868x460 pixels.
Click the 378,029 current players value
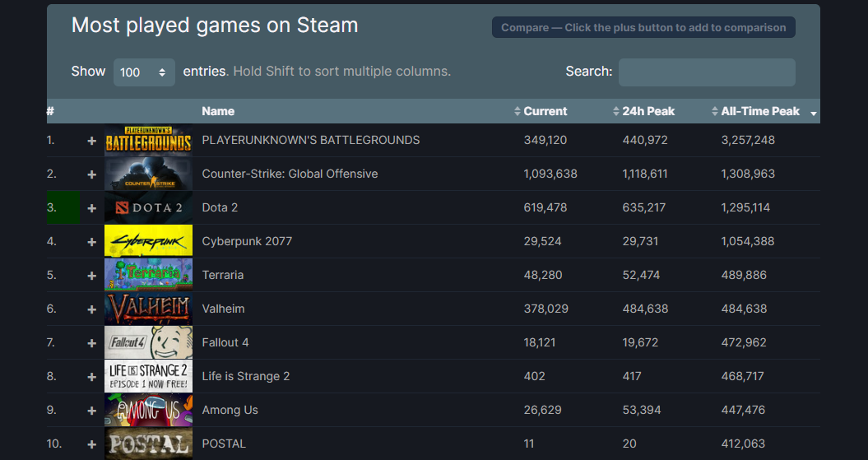click(x=545, y=309)
